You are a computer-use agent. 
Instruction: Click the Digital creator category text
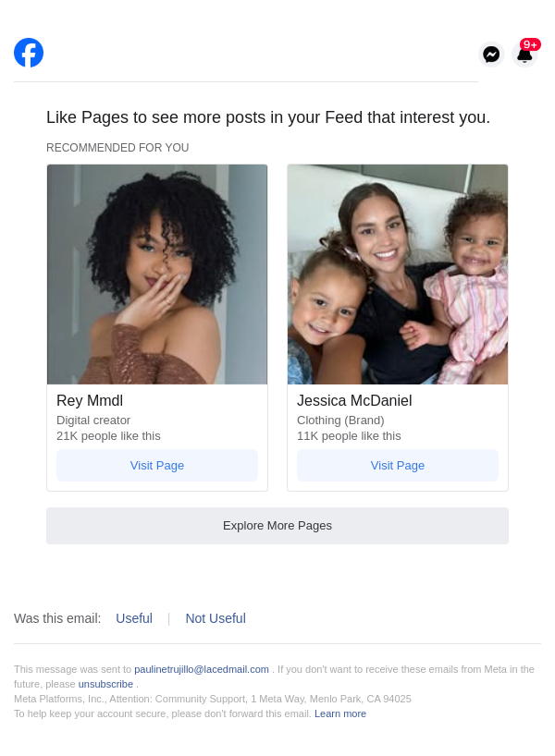click(x=93, y=420)
